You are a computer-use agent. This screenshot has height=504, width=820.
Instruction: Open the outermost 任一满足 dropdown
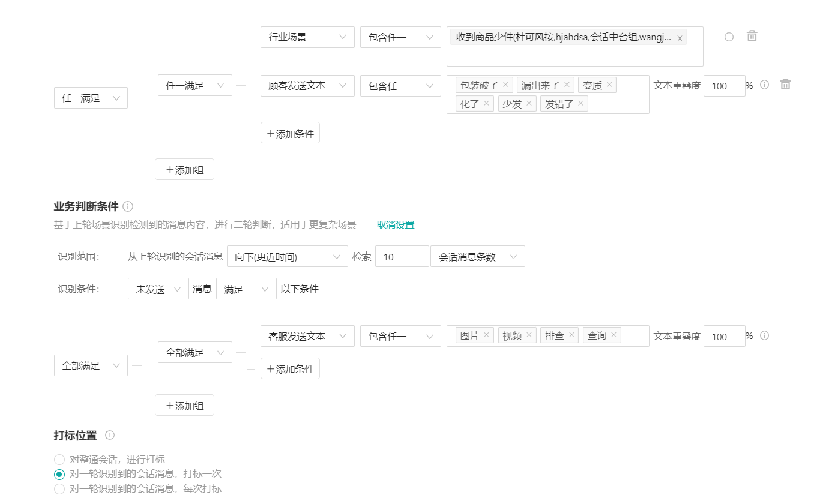click(x=91, y=98)
